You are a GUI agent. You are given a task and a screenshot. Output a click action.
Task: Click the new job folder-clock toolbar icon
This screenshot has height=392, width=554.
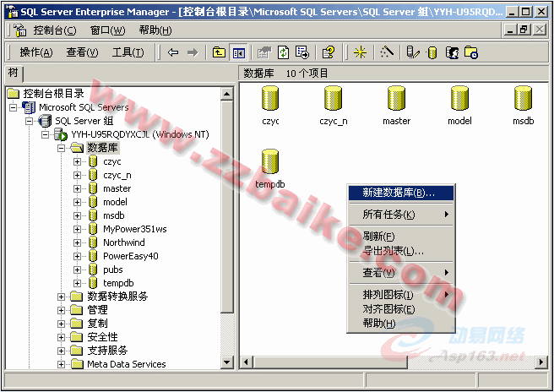pyautogui.click(x=471, y=52)
